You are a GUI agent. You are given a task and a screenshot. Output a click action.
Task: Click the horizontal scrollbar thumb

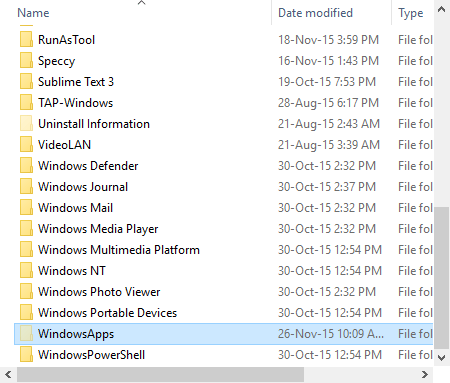coord(160,375)
